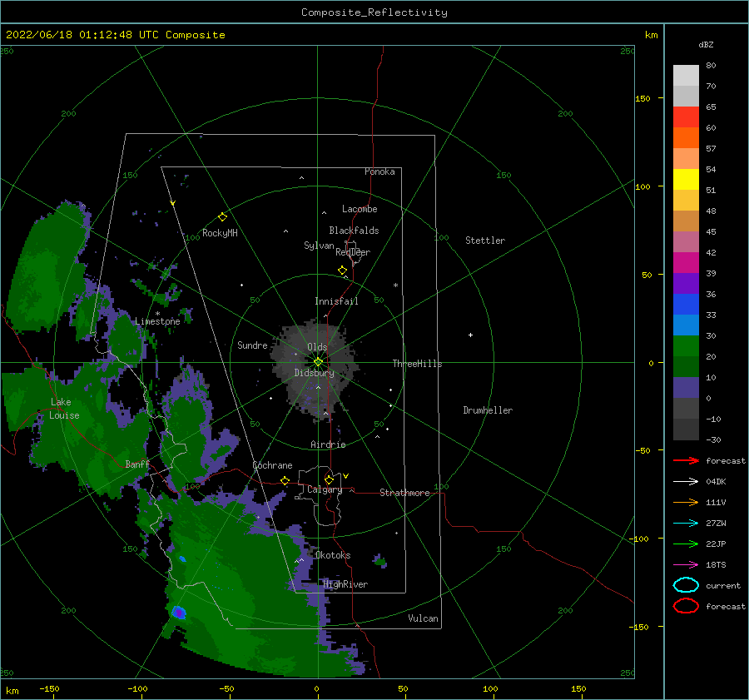Click the Composite_Reflectivity title

click(x=374, y=12)
